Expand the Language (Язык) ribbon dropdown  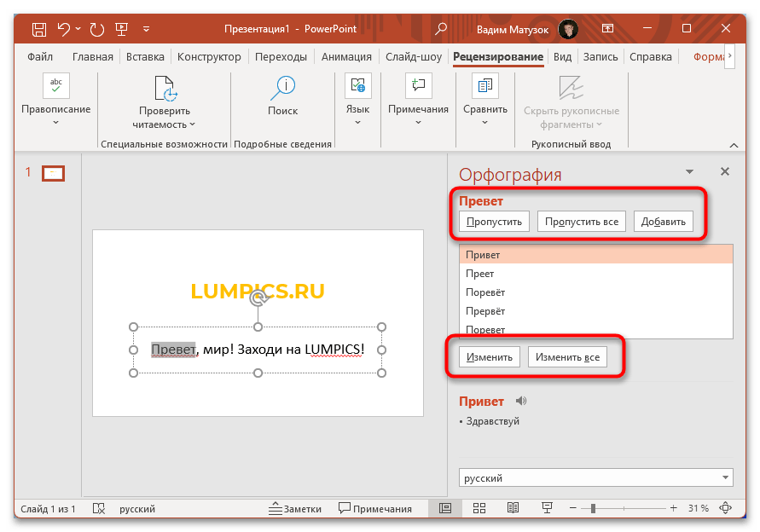357,122
